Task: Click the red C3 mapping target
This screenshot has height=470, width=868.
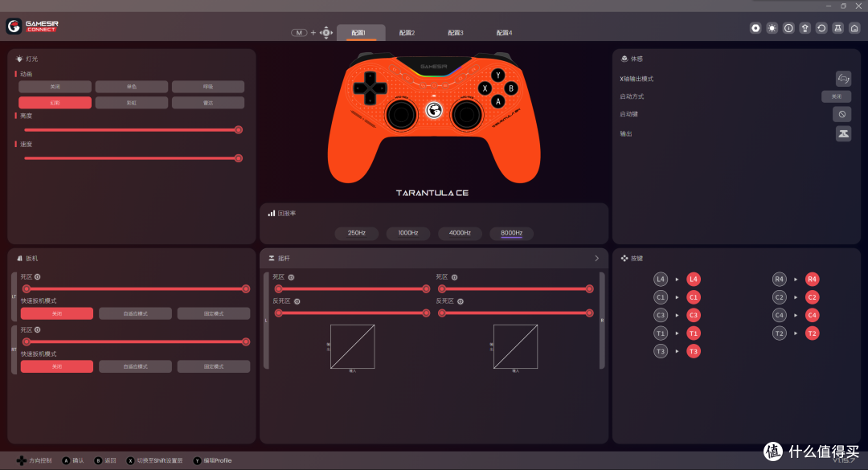Action: (x=694, y=315)
